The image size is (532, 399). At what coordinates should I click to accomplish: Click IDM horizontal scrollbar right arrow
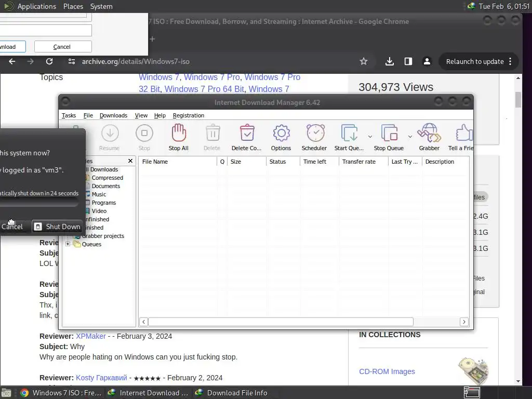pos(464,322)
